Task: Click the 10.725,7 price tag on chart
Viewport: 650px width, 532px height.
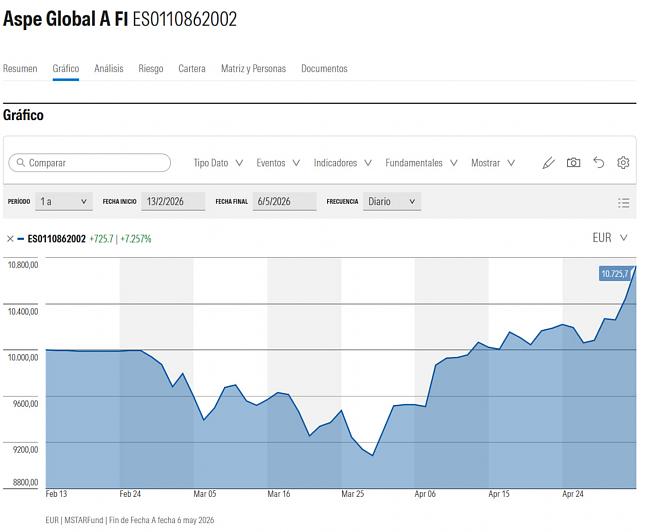Action: (x=615, y=274)
